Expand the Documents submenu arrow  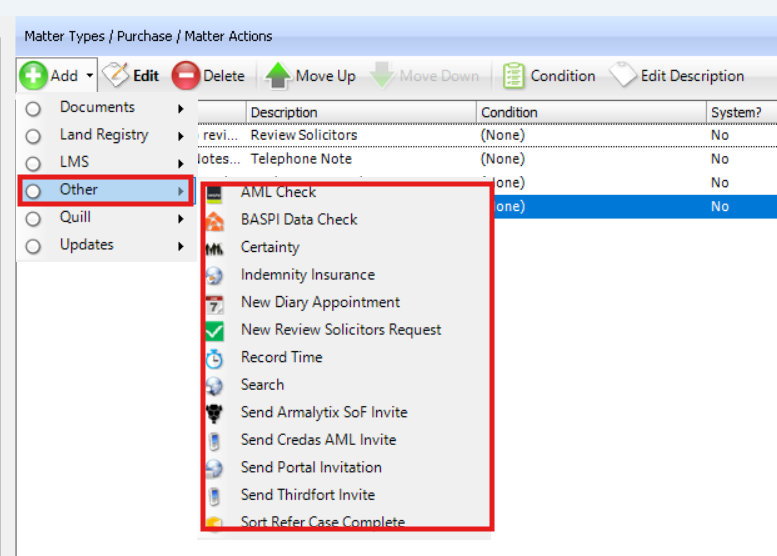coord(181,109)
